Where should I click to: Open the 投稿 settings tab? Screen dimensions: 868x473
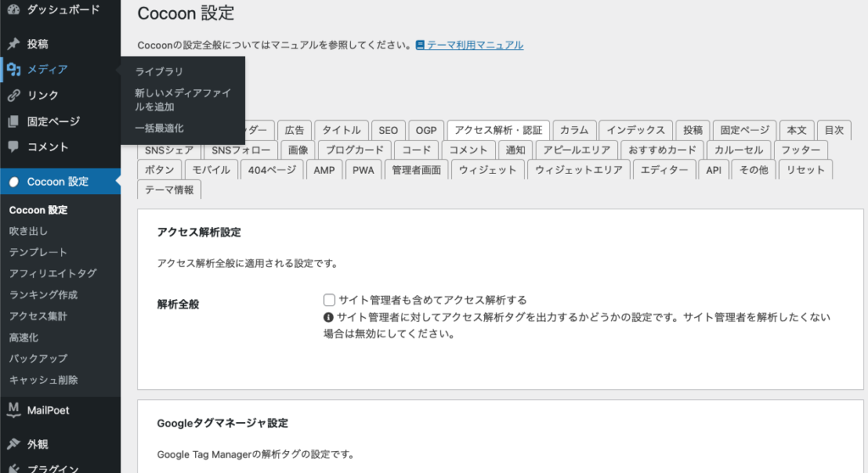coord(693,131)
